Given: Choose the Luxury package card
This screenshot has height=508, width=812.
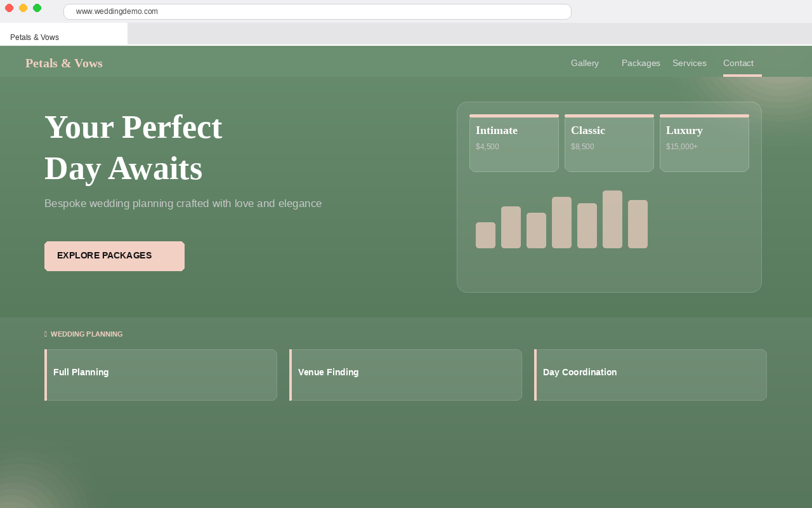Looking at the screenshot, I should 704,143.
